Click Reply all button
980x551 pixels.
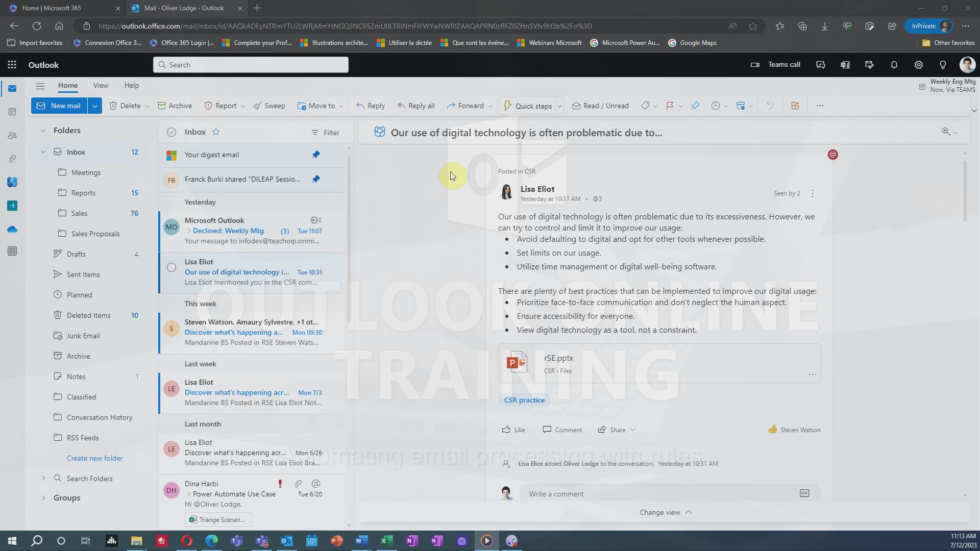[415, 106]
